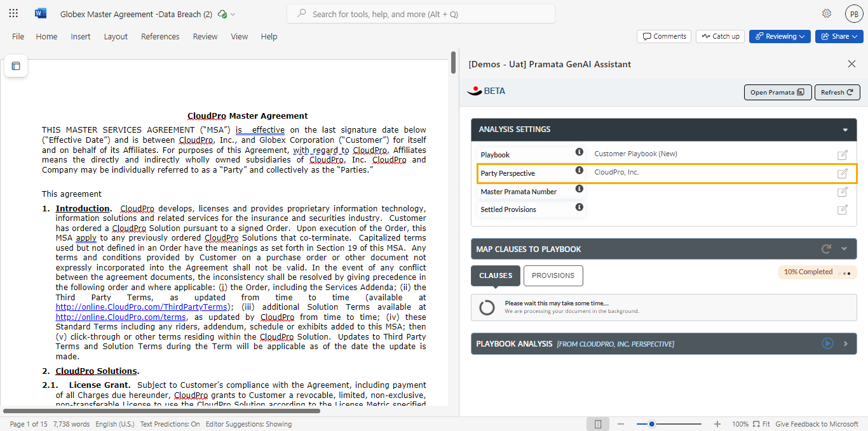Open the File menu
868x431 pixels.
pos(18,36)
